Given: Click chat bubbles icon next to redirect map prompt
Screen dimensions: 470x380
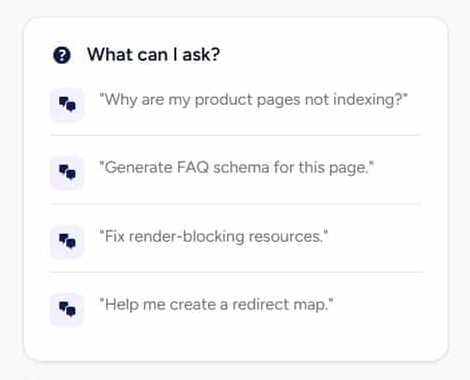Looking at the screenshot, I should 67,310.
